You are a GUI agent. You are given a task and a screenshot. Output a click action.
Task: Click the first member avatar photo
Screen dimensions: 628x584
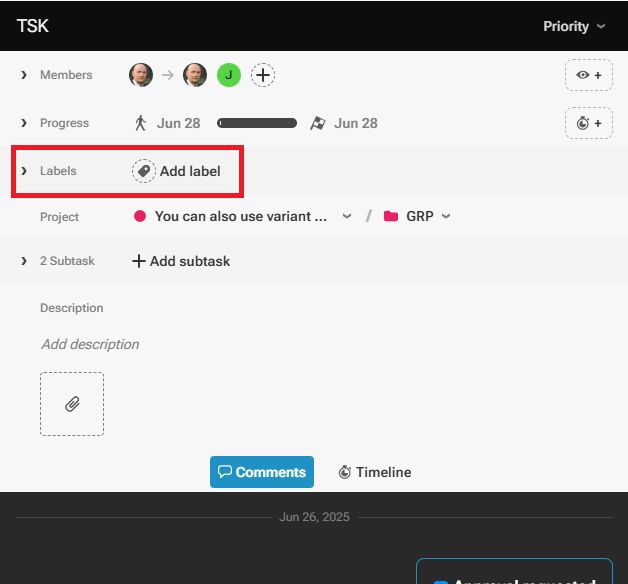(x=141, y=75)
